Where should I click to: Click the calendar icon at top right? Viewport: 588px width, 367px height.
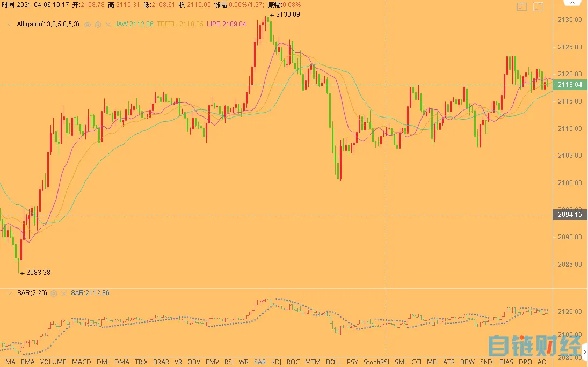pyautogui.click(x=521, y=6)
